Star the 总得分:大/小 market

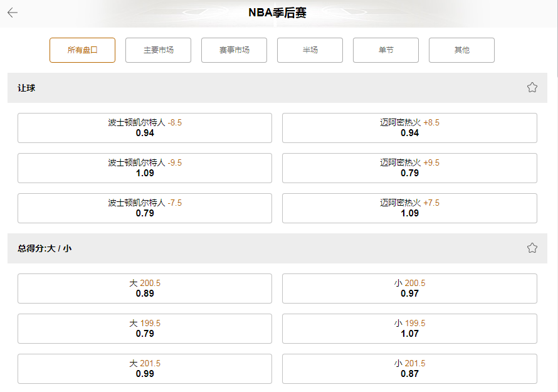click(532, 248)
